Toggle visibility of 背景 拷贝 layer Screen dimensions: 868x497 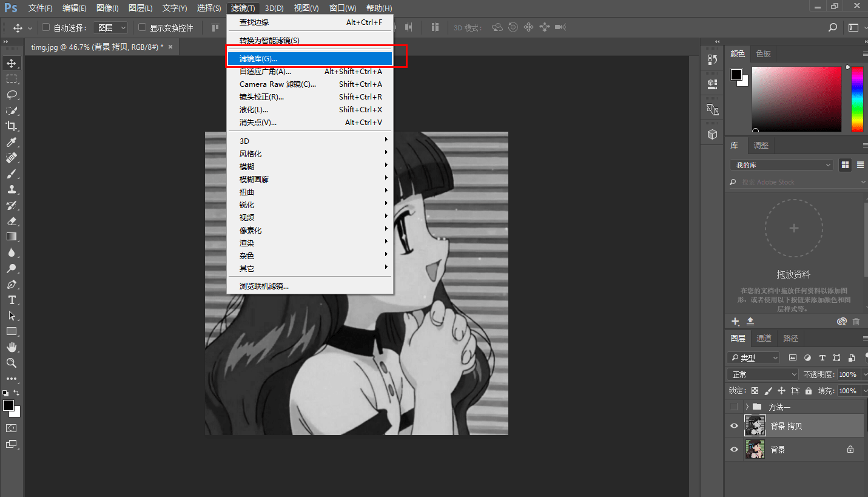coord(735,426)
